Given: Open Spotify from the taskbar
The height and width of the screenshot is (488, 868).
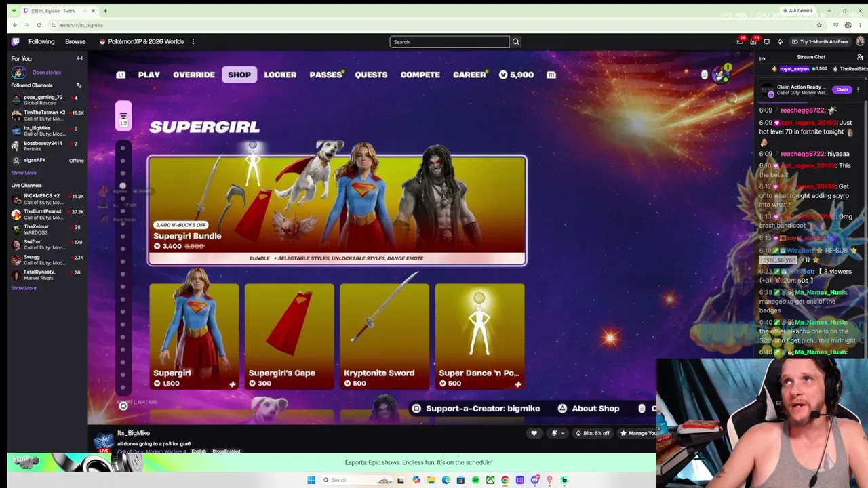Looking at the screenshot, I should [475, 480].
